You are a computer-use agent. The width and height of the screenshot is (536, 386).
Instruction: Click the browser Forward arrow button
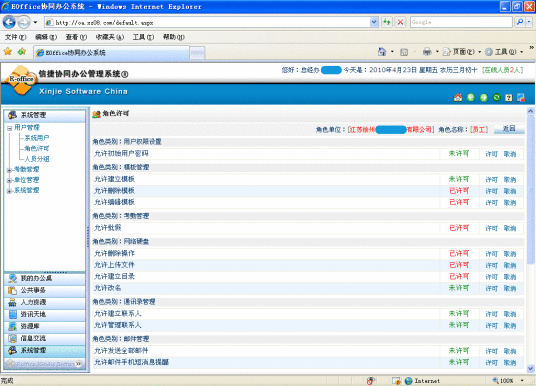(x=24, y=23)
